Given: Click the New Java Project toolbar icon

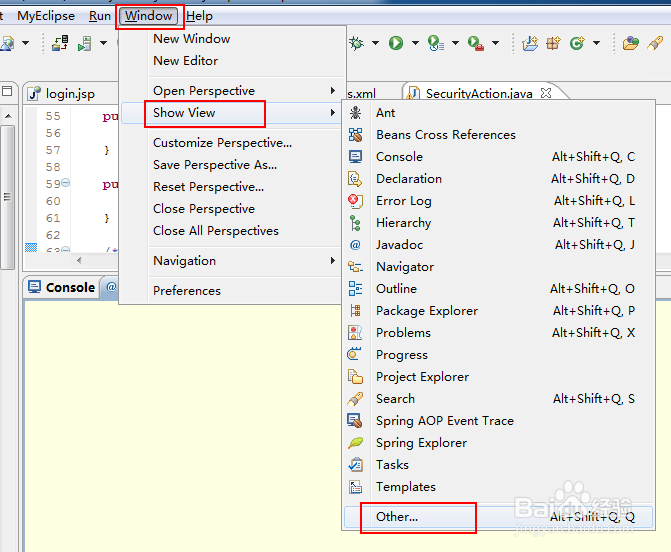Looking at the screenshot, I should pyautogui.click(x=530, y=43).
